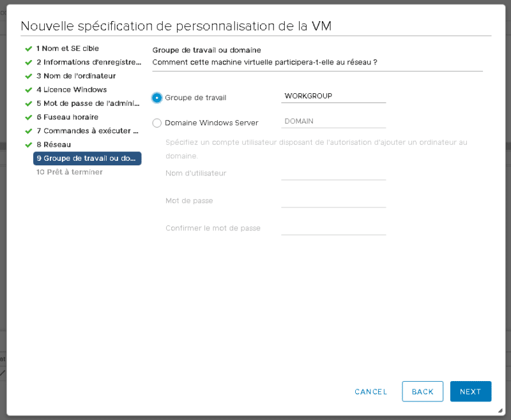511x420 pixels.
Task: Select the Groupe de travail radio button
Action: point(157,98)
